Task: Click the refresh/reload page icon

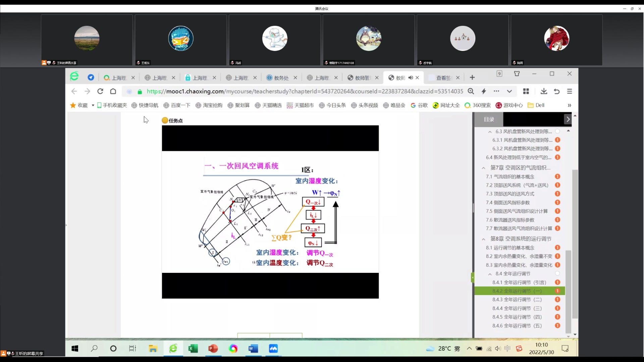Action: tap(100, 91)
